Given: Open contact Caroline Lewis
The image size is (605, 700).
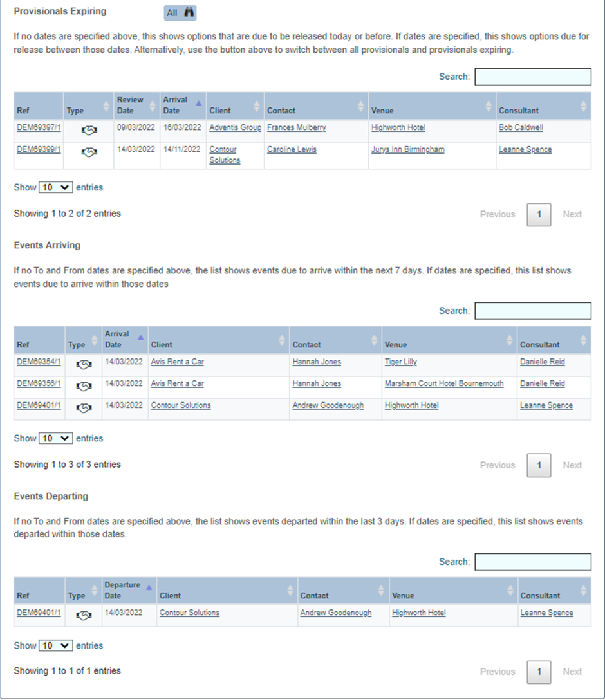Looking at the screenshot, I should click(x=292, y=149).
